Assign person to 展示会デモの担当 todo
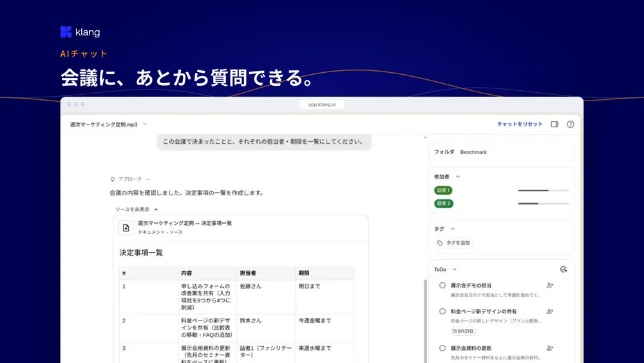644x363 pixels. [550, 285]
